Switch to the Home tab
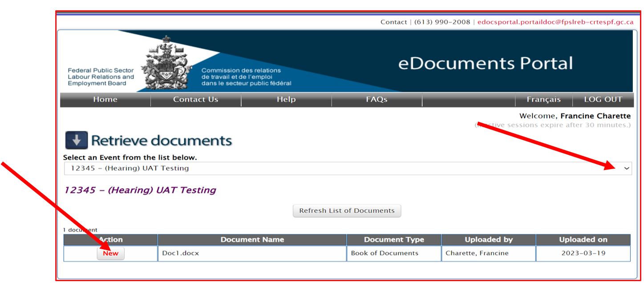This screenshot has height=283, width=644. [105, 99]
